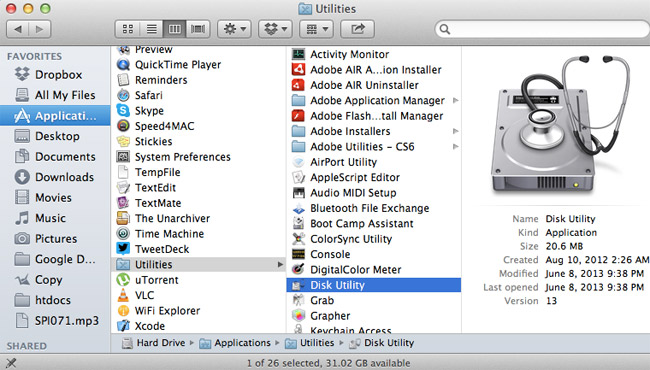Open Documents from the sidebar
The image size is (650, 370).
(x=55, y=157)
